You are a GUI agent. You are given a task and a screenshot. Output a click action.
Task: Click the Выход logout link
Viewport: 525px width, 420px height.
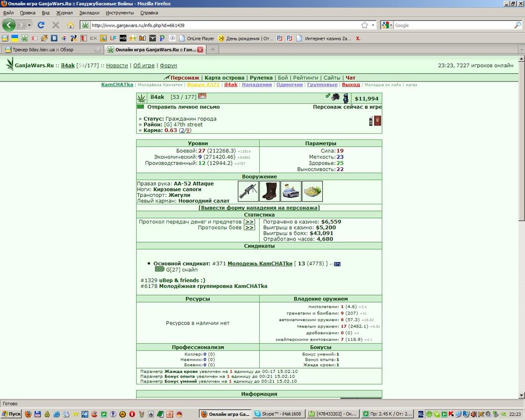[351, 85]
